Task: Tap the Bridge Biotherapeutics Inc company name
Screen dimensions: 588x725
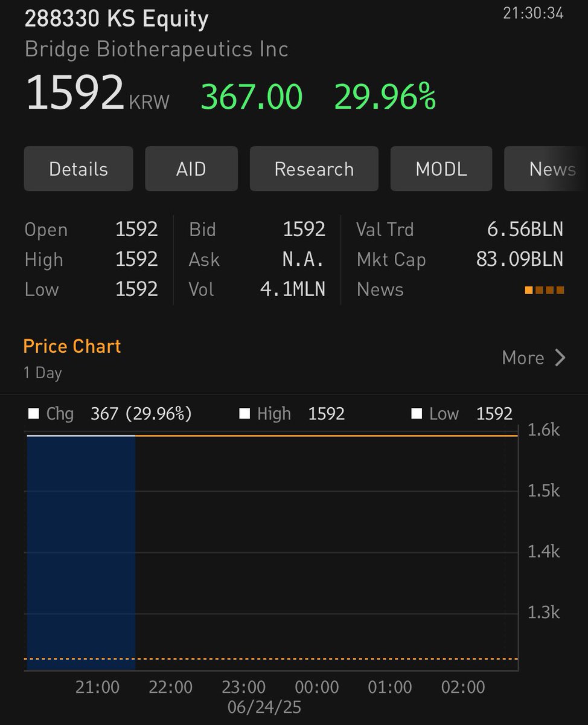Action: (x=156, y=49)
